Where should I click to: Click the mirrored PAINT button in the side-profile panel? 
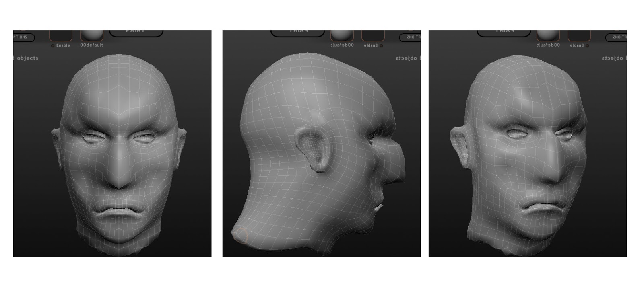tap(298, 33)
